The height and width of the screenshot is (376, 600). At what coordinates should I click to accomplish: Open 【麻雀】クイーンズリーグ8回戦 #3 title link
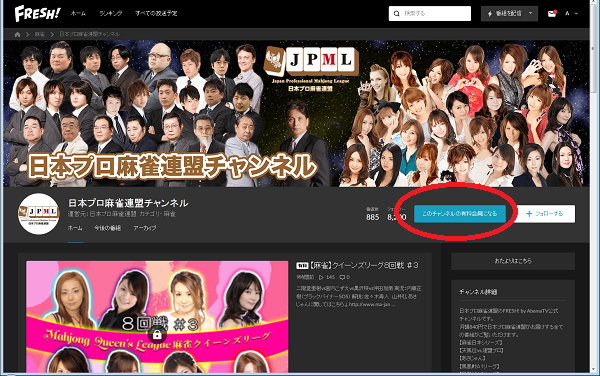click(364, 265)
